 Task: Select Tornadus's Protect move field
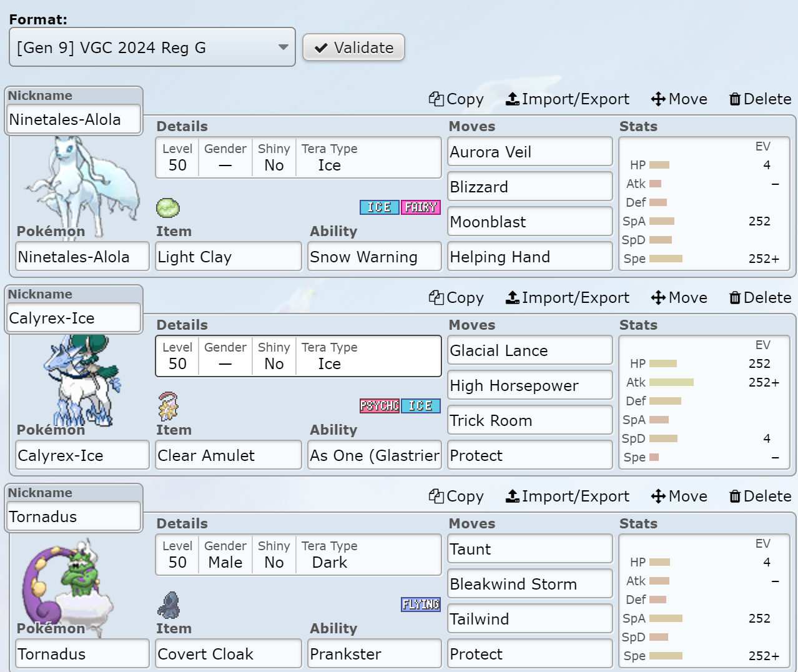click(530, 654)
